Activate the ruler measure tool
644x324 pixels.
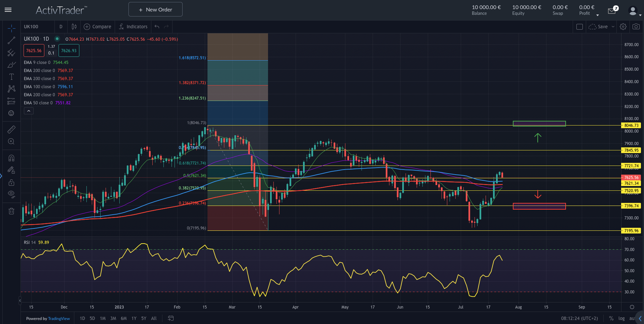[x=11, y=130]
